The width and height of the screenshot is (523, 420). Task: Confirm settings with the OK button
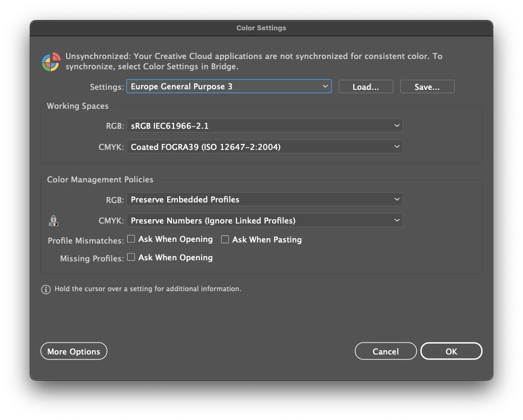(x=451, y=351)
